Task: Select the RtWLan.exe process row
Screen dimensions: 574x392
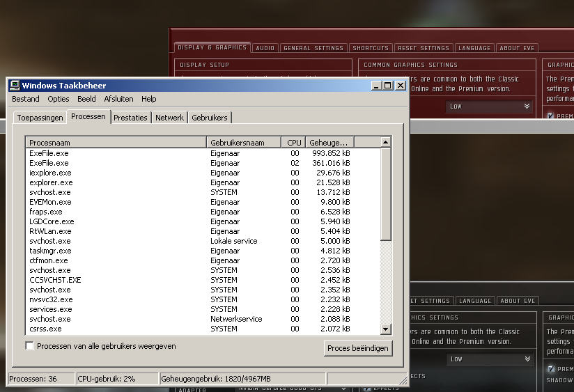Action: click(x=203, y=231)
